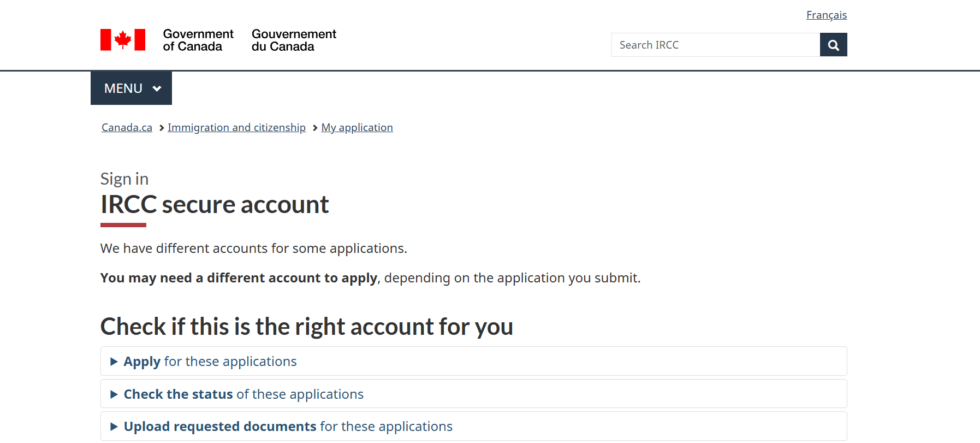Focus the Search IRCC text field
This screenshot has height=443, width=980.
[715, 45]
